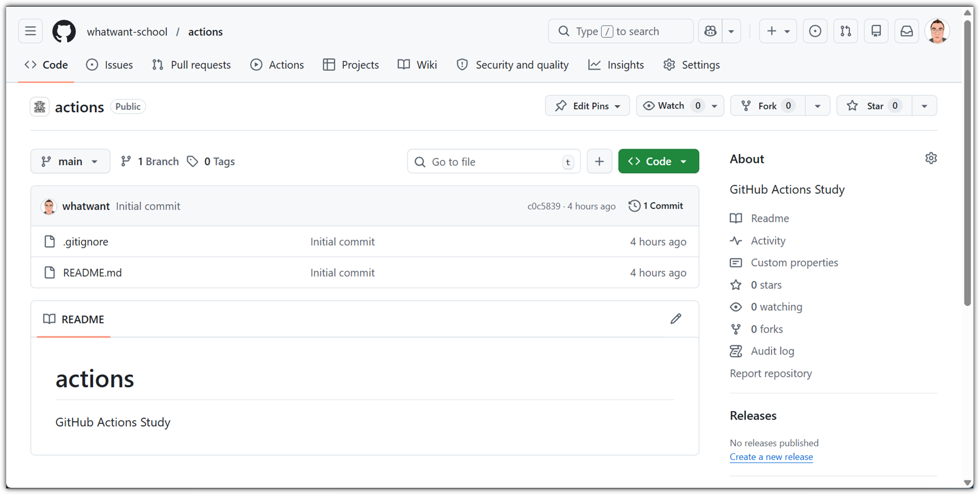Viewport: 980px width, 495px height.
Task: Click the scrollbar down arrow
Action: [x=968, y=483]
